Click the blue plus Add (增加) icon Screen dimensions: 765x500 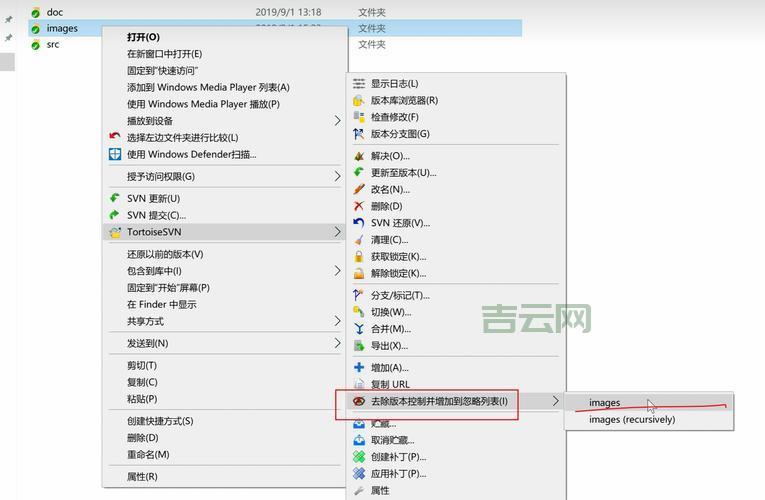click(359, 367)
